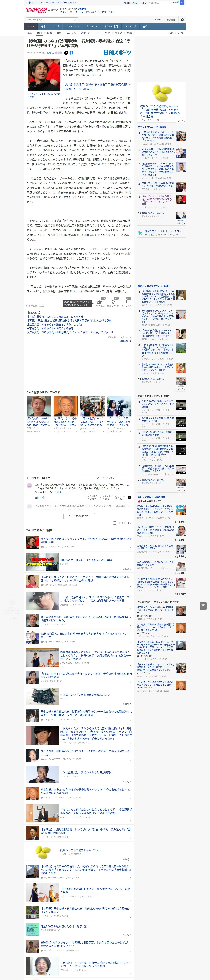Click the keyword search magnifier icon

[75, 19]
